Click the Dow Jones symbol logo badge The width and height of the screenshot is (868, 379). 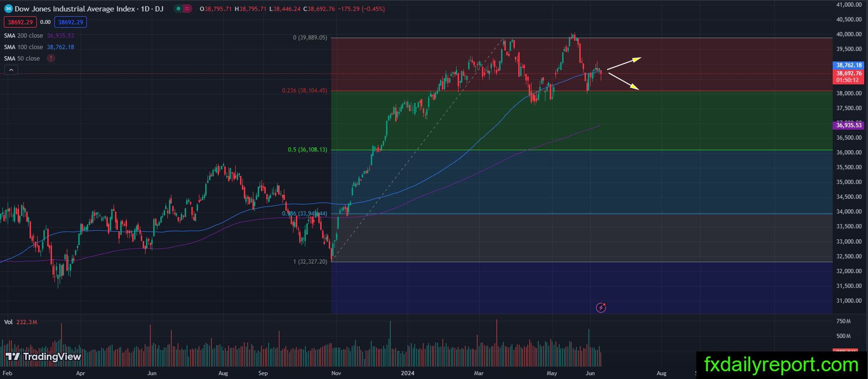pos(8,9)
